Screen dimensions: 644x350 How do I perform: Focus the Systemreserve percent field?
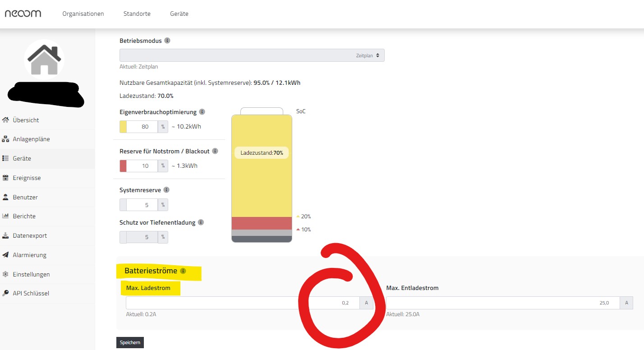click(x=142, y=205)
